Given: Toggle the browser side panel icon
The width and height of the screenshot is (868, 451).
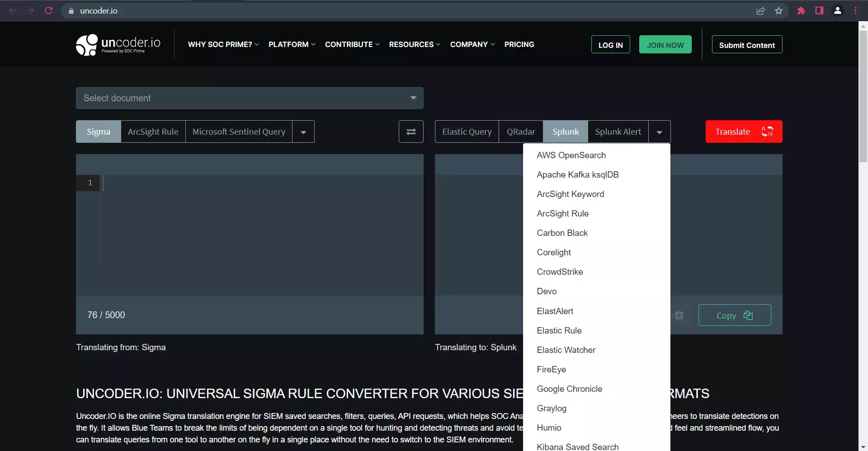Looking at the screenshot, I should [x=819, y=10].
